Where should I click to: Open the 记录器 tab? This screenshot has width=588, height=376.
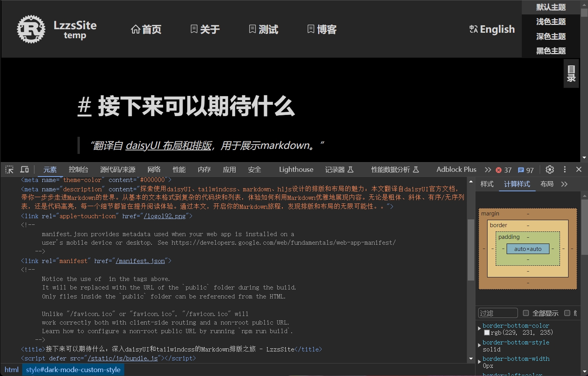(339, 169)
